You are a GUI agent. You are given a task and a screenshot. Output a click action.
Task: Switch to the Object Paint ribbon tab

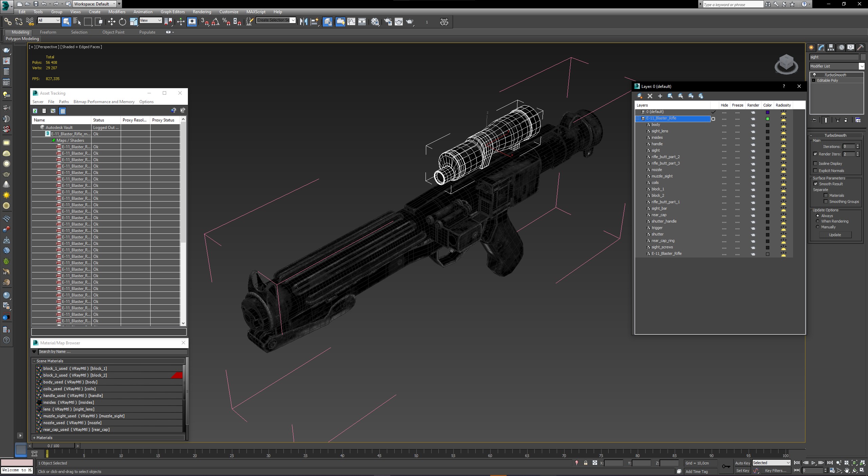(113, 32)
